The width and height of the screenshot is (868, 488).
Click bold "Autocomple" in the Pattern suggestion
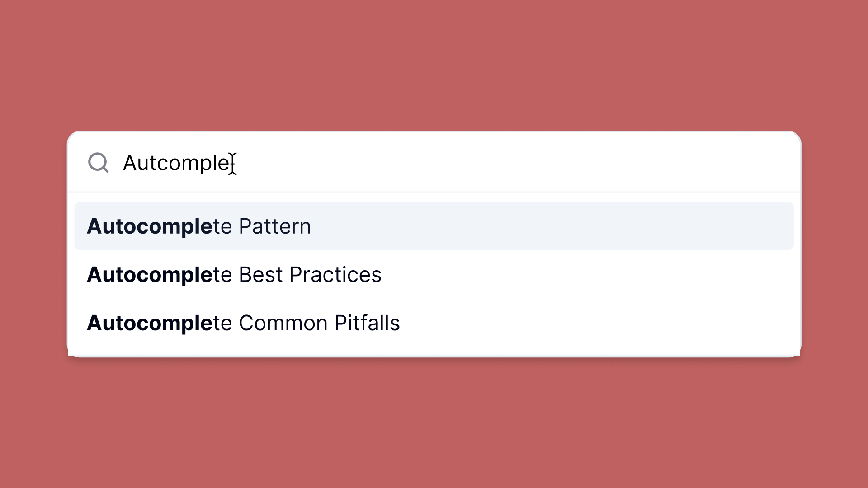[x=149, y=226]
